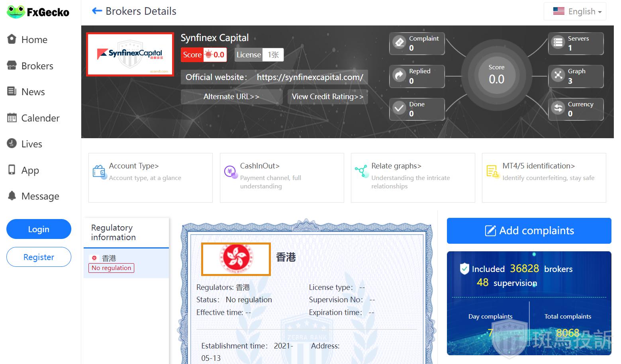The image size is (621, 364).
Task: Open the News sidebar item
Action: [x=33, y=92]
